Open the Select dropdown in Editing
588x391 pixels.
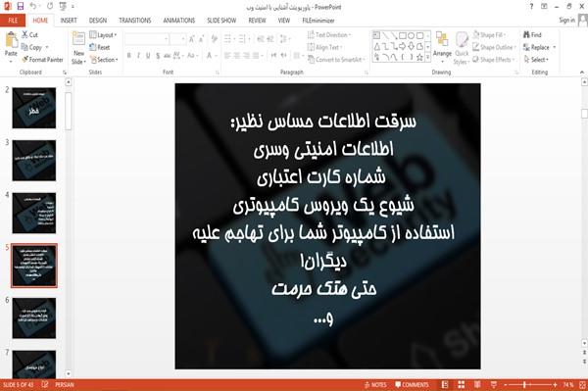click(536, 60)
